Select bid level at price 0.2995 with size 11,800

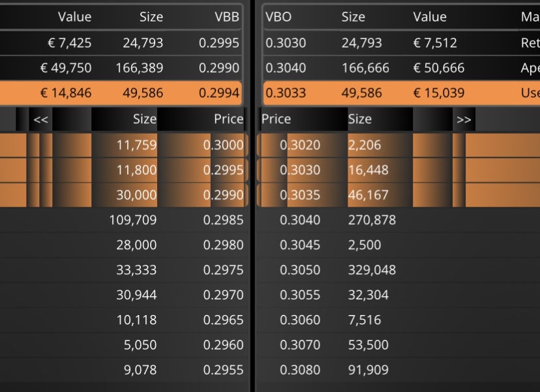click(x=124, y=170)
